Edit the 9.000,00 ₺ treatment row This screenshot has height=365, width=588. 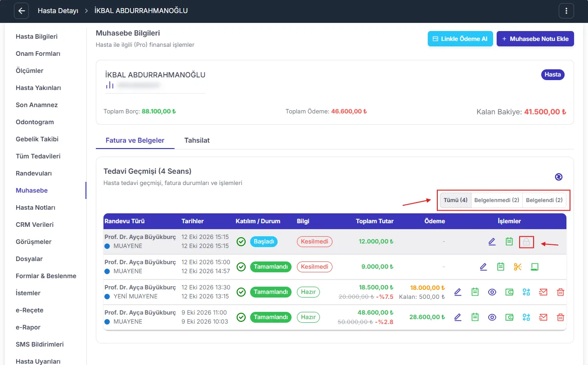point(483,267)
